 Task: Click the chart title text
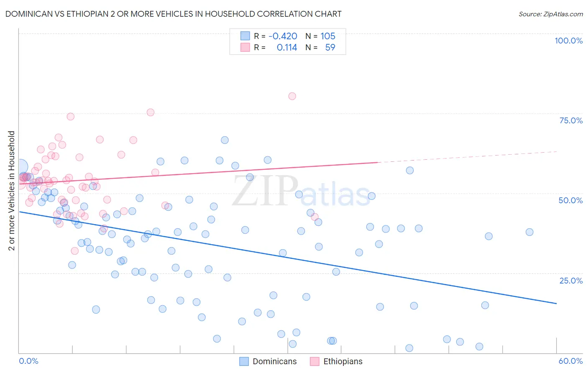pos(173,14)
